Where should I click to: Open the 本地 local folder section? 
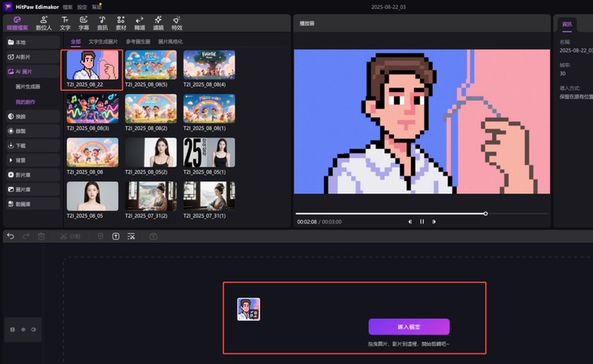click(x=33, y=42)
